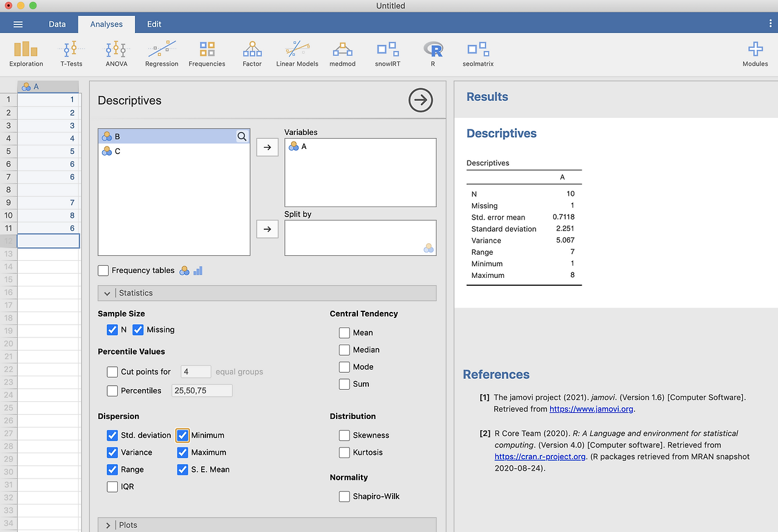This screenshot has width=778, height=532.
Task: Switch to the Data tab
Action: (57, 24)
